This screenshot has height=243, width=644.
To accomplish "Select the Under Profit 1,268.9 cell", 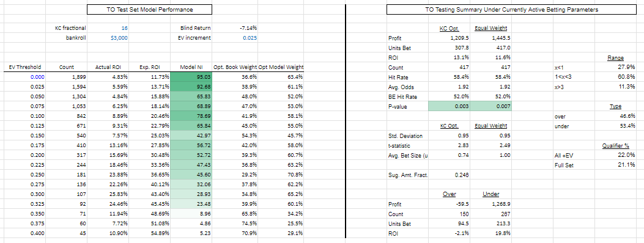I will point(491,204).
